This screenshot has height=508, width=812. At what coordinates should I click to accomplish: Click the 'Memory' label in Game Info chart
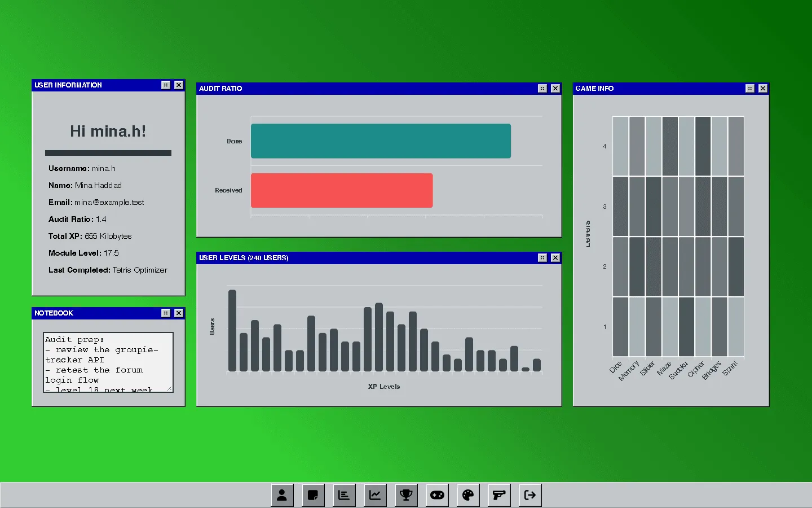tap(629, 370)
